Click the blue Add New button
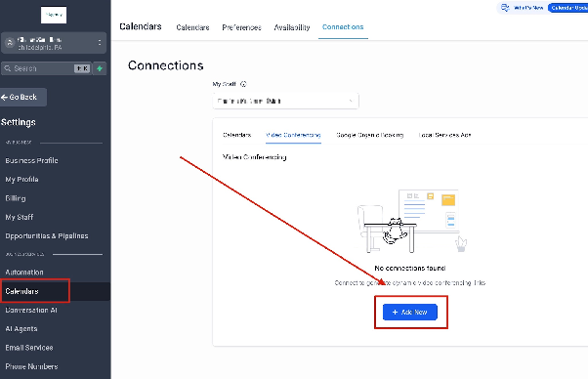Viewport: 588px width, 379px height. 410,312
